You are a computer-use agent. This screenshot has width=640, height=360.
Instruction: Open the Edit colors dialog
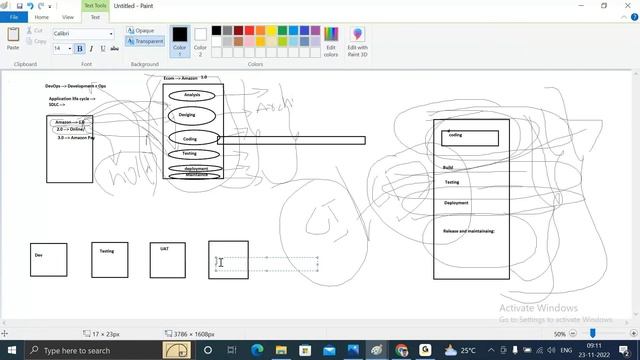(x=331, y=42)
